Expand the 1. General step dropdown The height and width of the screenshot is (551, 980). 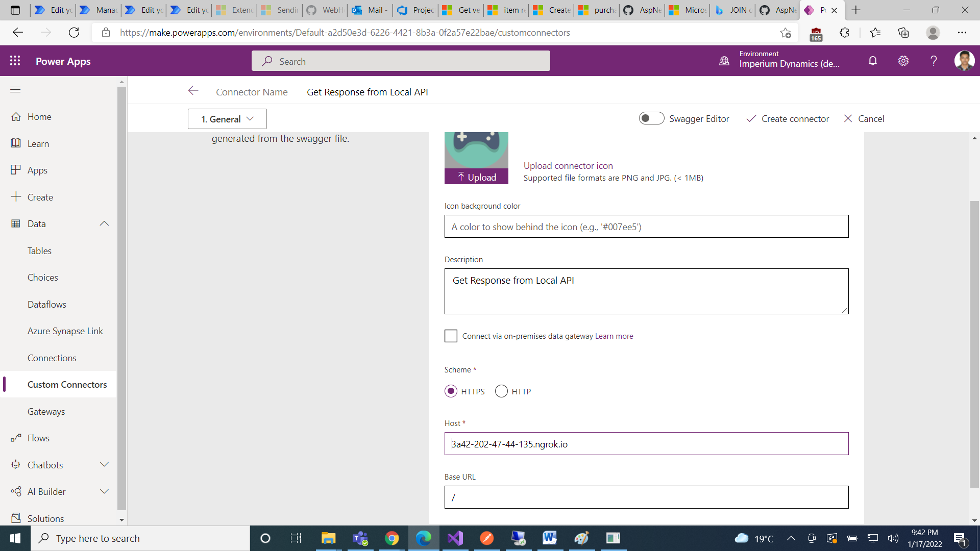(x=227, y=118)
